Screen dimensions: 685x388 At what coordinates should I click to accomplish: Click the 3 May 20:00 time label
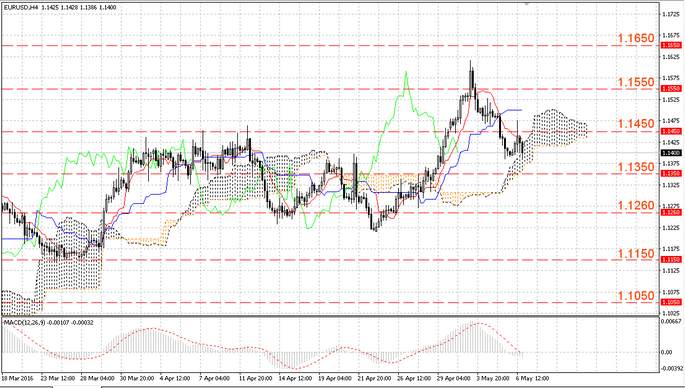493,378
